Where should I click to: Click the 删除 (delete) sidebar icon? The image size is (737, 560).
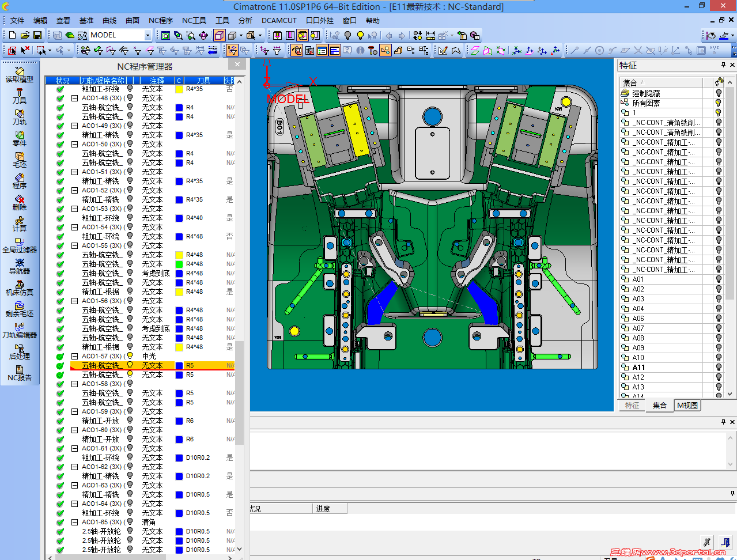[x=20, y=202]
